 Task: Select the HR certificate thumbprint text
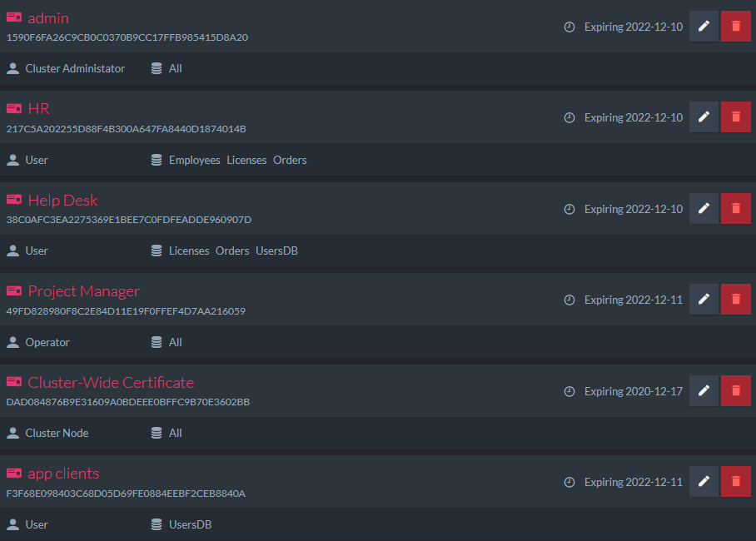pyautogui.click(x=126, y=129)
